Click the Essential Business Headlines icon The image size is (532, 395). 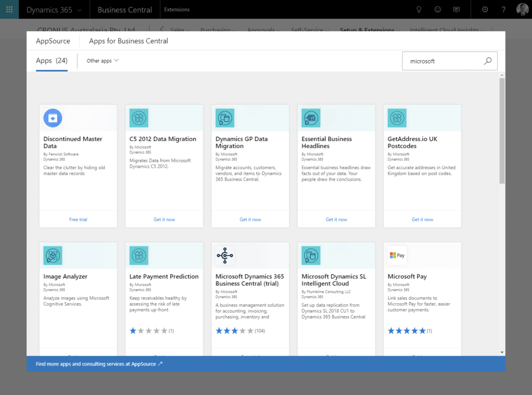pos(311,118)
